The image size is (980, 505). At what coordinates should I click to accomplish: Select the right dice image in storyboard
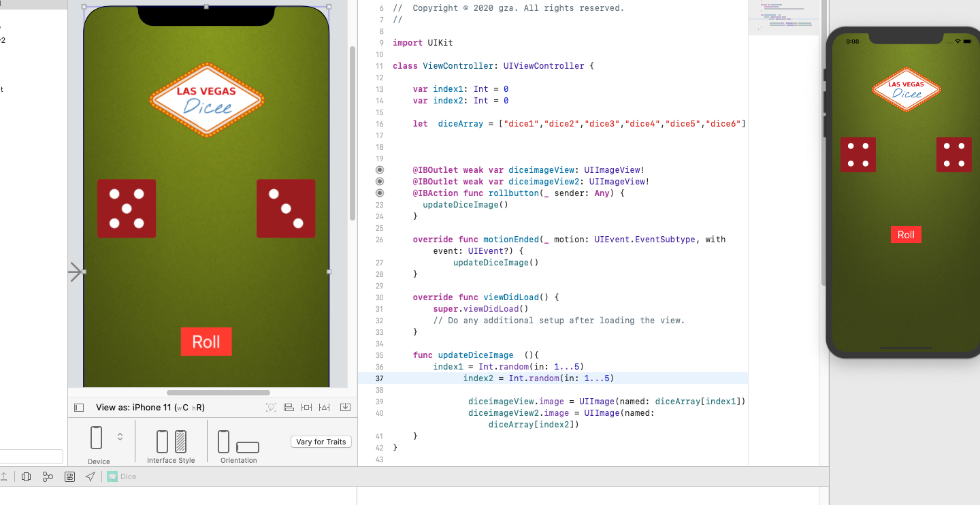(286, 208)
